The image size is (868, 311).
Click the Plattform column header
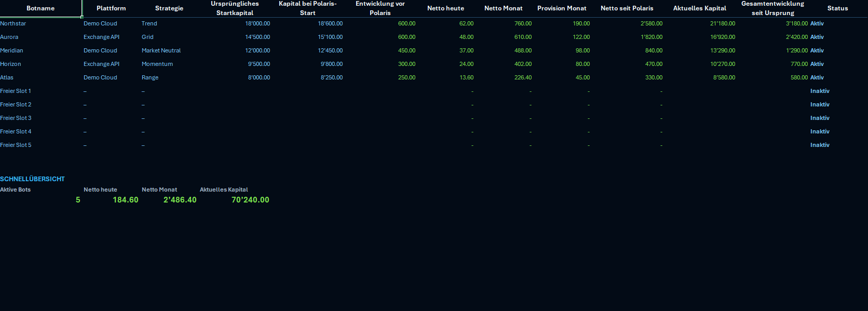111,8
